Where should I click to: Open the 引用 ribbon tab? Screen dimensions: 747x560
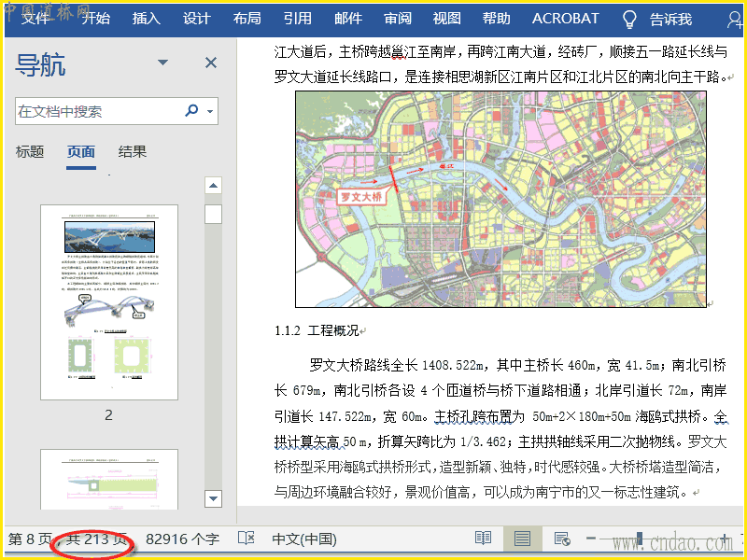298,19
